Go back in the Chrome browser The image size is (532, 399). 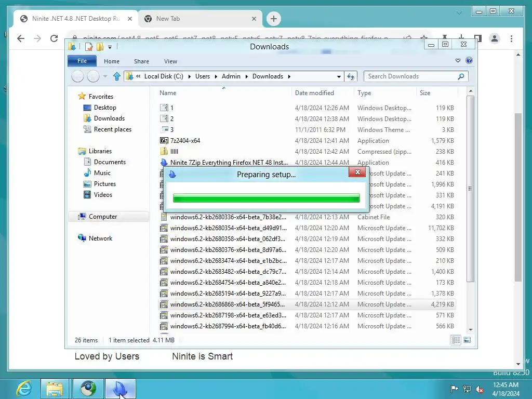coord(21,38)
